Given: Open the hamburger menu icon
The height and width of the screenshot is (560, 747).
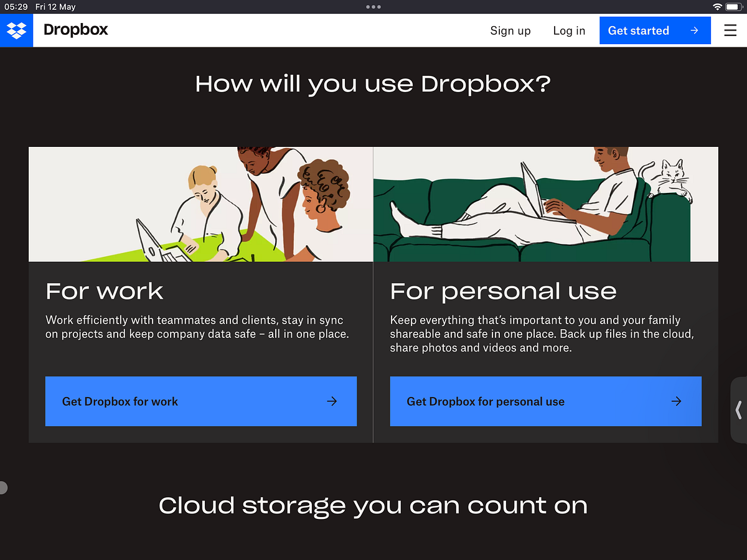Looking at the screenshot, I should (730, 30).
